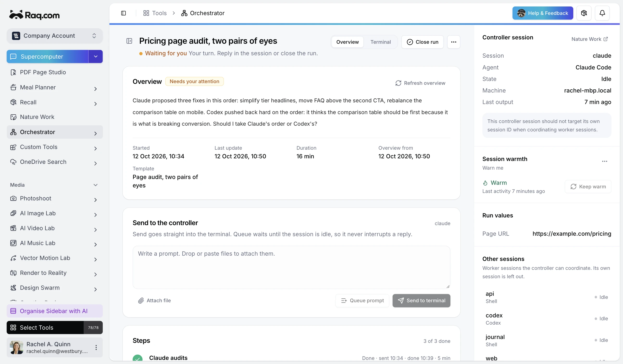Click the Close run button
Image resolution: width=623 pixels, height=364 pixels.
pyautogui.click(x=423, y=42)
